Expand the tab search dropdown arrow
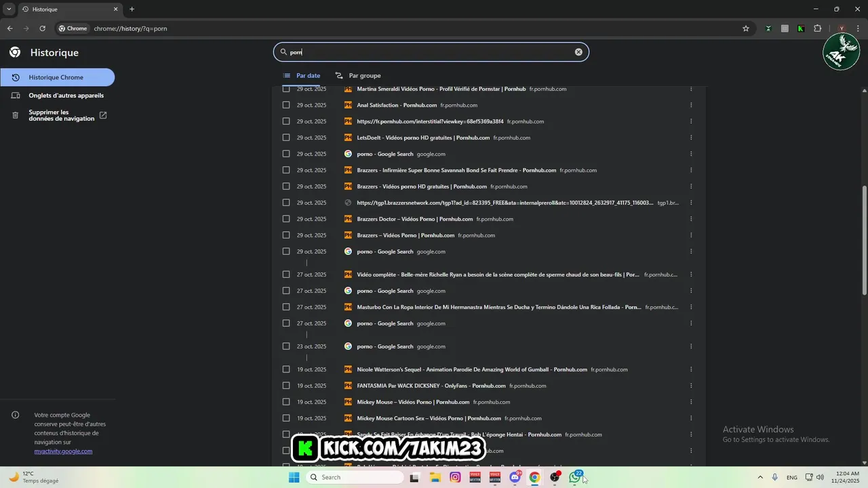The width and height of the screenshot is (868, 488). [9, 9]
